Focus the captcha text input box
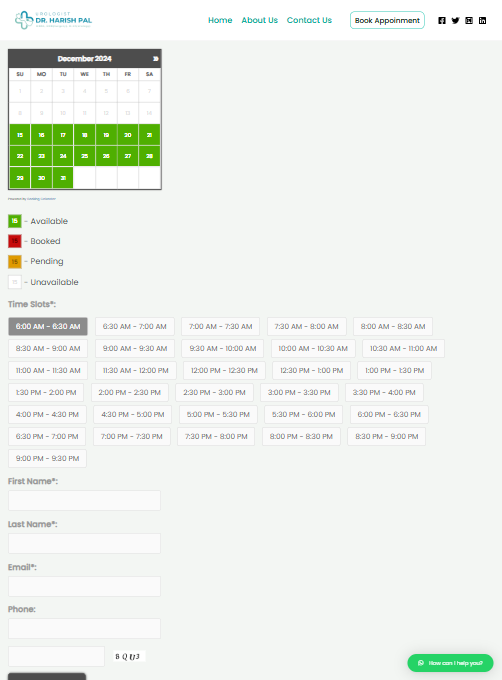The height and width of the screenshot is (680, 502). [x=56, y=656]
